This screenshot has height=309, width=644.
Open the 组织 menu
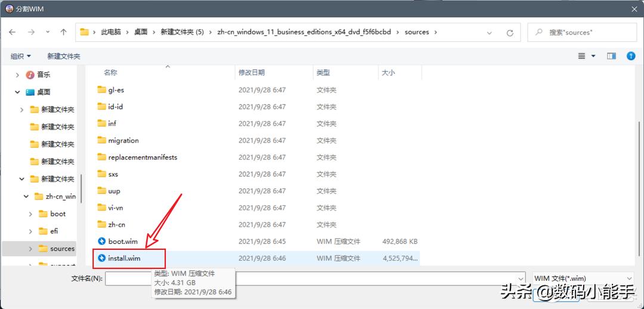click(20, 56)
